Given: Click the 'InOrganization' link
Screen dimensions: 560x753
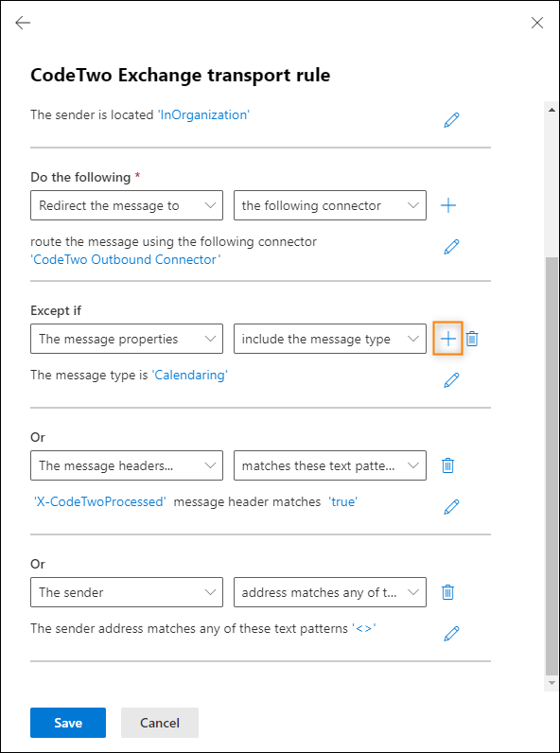Looking at the screenshot, I should (x=203, y=114).
